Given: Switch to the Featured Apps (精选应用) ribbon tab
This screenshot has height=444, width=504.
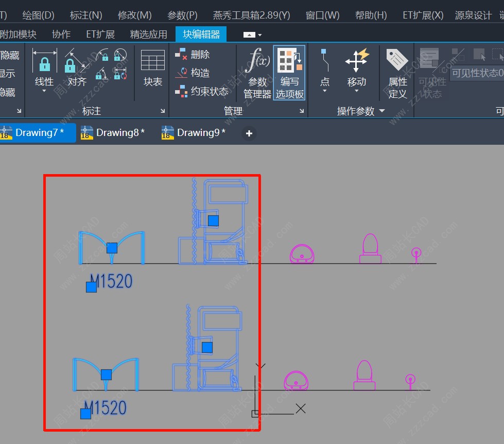Looking at the screenshot, I should coord(148,35).
